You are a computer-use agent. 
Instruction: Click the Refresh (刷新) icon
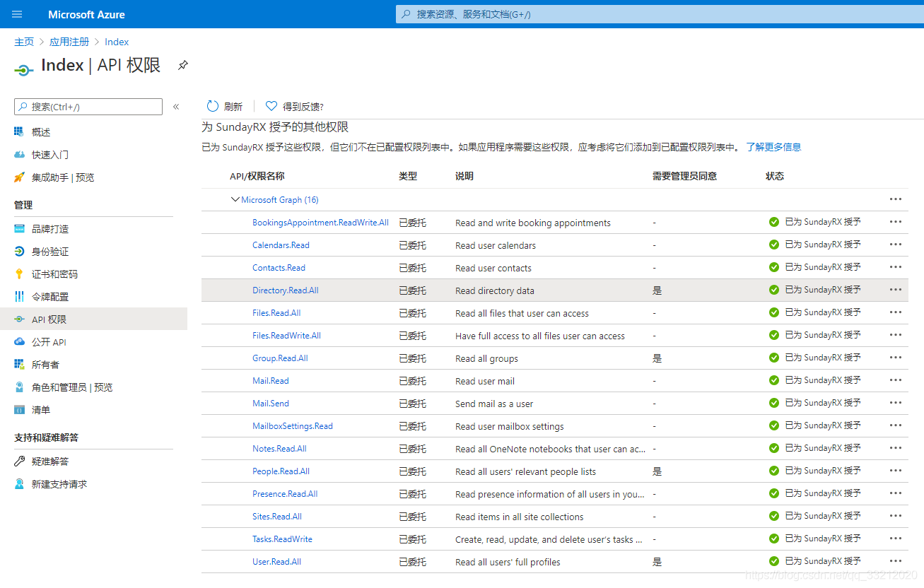pyautogui.click(x=213, y=106)
